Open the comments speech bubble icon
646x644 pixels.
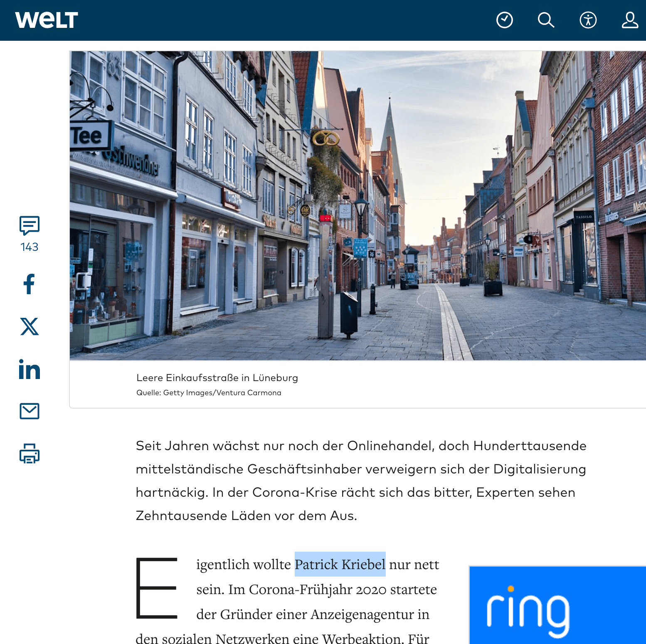click(30, 225)
